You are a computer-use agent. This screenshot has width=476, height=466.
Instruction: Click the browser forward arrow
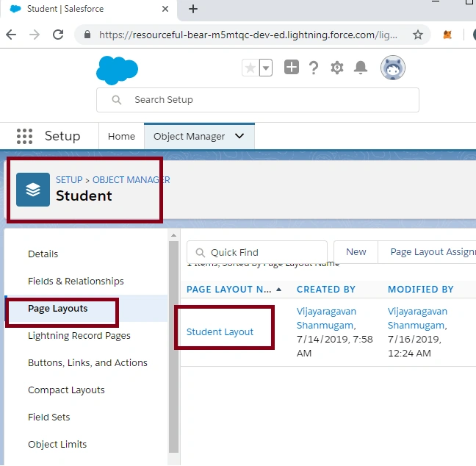pyautogui.click(x=35, y=35)
